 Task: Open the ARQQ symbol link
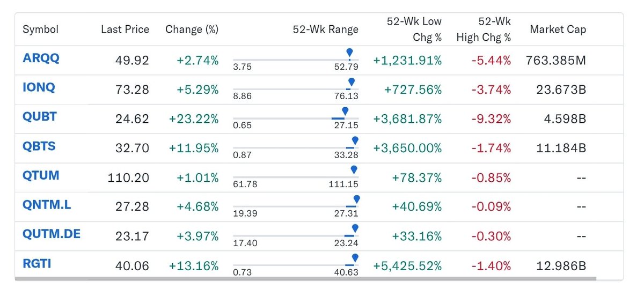point(41,58)
